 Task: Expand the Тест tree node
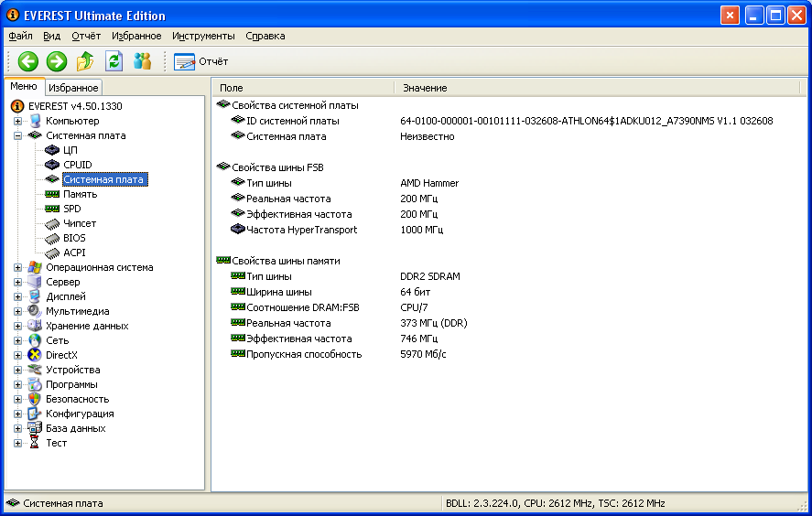click(17, 444)
